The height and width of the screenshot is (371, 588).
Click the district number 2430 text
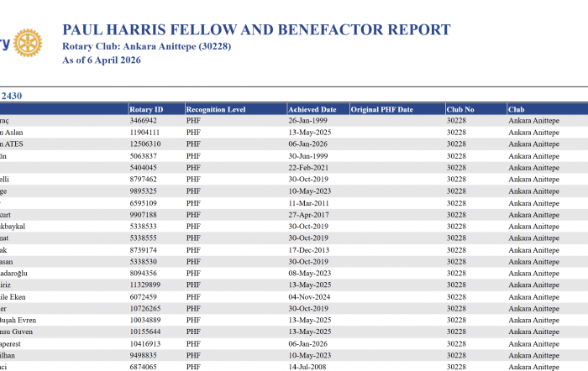tap(11, 96)
